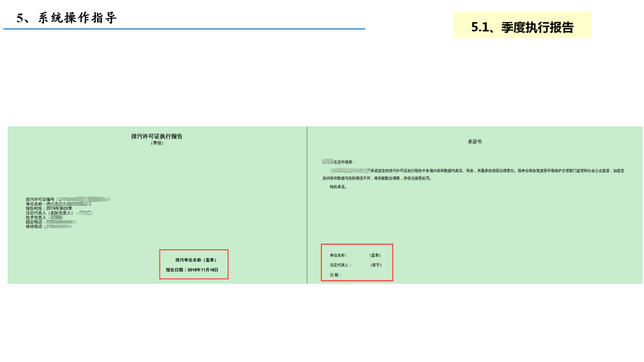Click the '报告时段:2019年第03季' line

click(49, 209)
